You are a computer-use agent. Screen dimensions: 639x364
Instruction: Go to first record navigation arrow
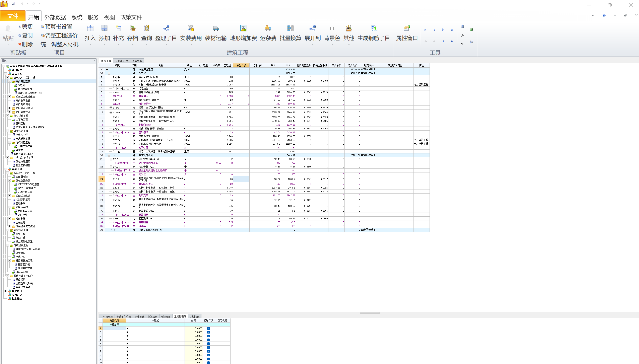point(425,30)
